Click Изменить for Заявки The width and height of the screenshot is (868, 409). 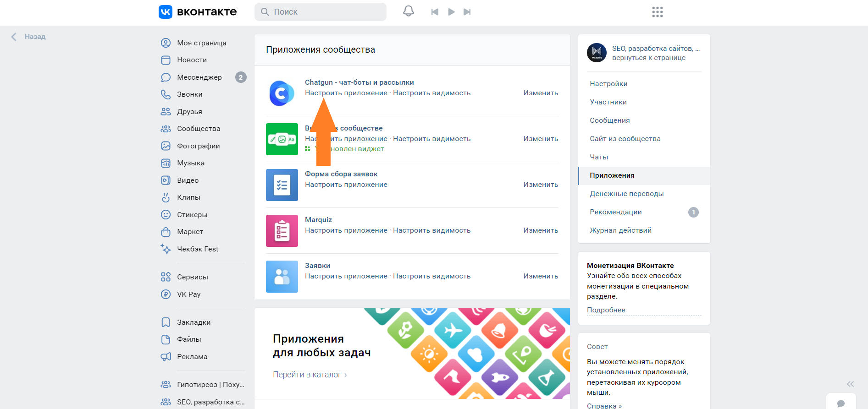[x=541, y=276]
